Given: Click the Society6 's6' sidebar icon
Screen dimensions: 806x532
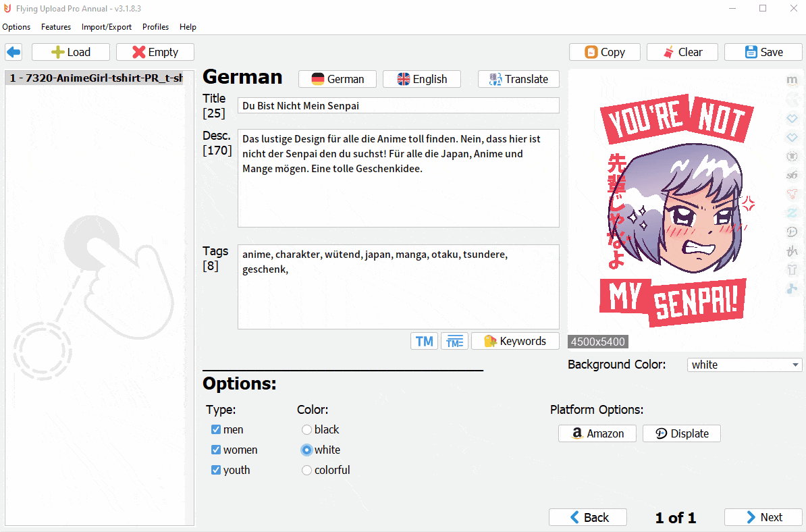Looking at the screenshot, I should point(792,176).
